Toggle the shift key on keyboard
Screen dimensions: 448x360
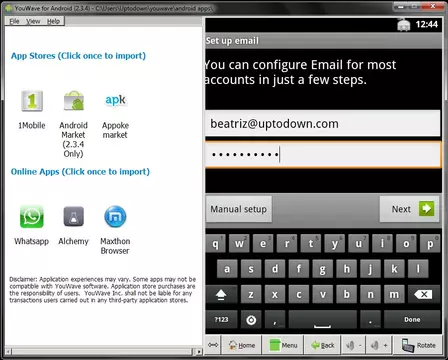221,294
